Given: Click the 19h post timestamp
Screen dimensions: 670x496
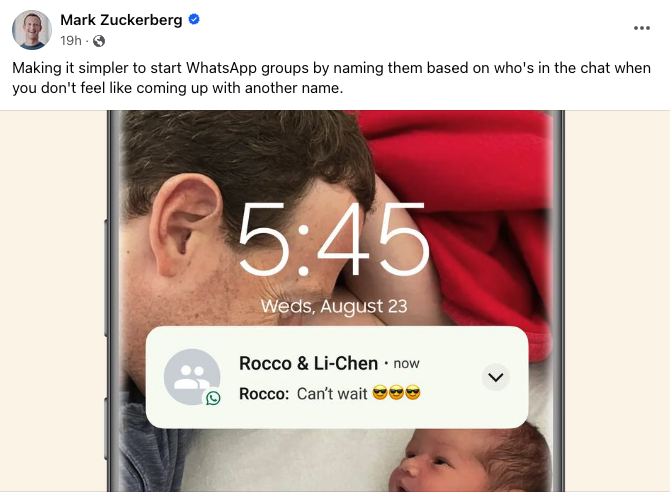Looking at the screenshot, I should (x=71, y=41).
